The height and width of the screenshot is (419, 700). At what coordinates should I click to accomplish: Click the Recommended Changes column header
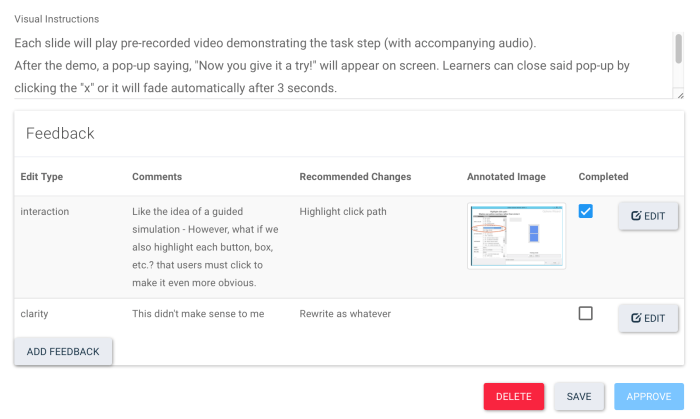pyautogui.click(x=355, y=177)
